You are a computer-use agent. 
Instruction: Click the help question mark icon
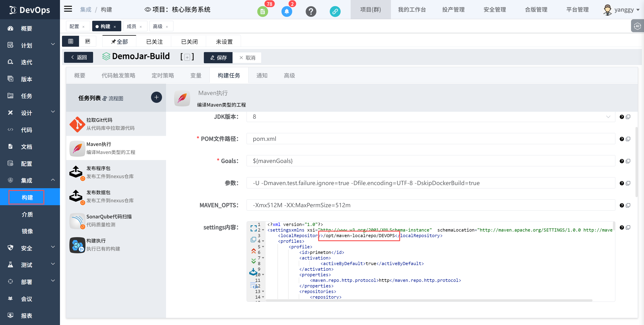tap(311, 11)
